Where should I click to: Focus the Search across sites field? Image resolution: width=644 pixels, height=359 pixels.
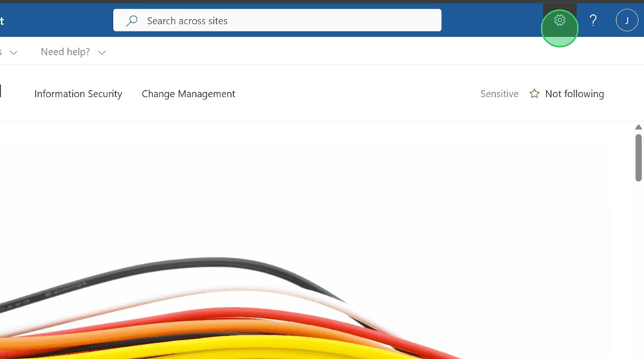(x=286, y=21)
